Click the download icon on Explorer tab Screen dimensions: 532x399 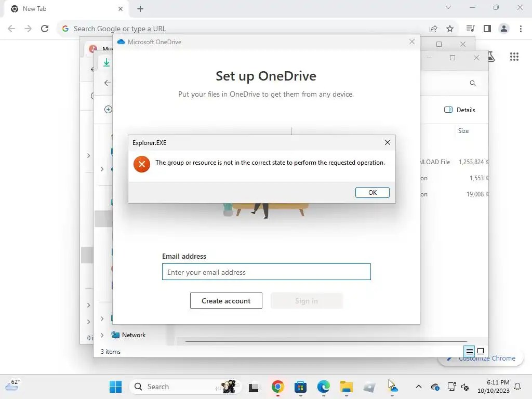point(107,62)
